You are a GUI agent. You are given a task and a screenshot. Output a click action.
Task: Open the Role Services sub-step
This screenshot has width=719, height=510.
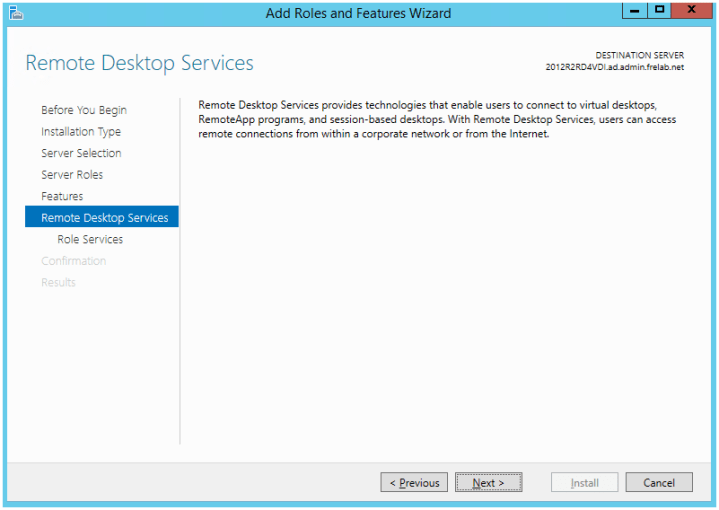pyautogui.click(x=90, y=240)
